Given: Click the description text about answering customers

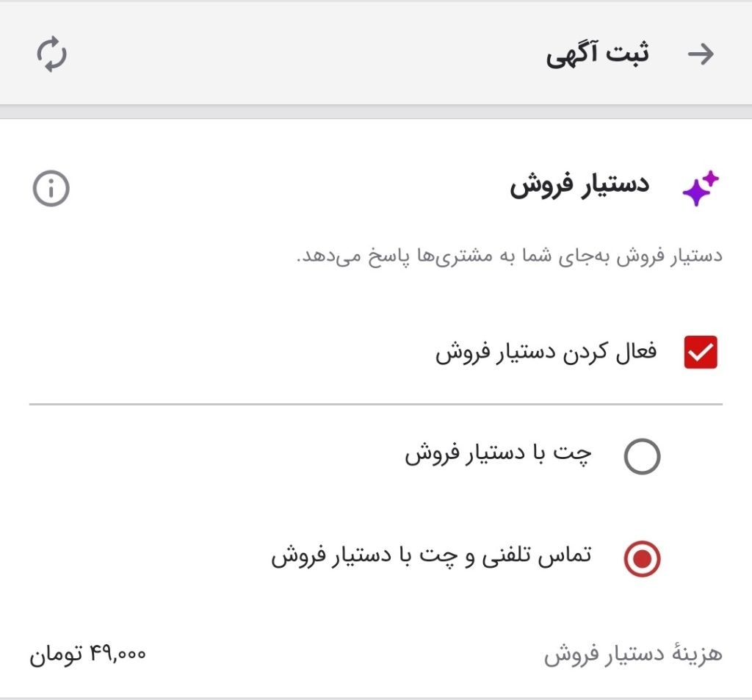Looking at the screenshot, I should click(x=510, y=256).
